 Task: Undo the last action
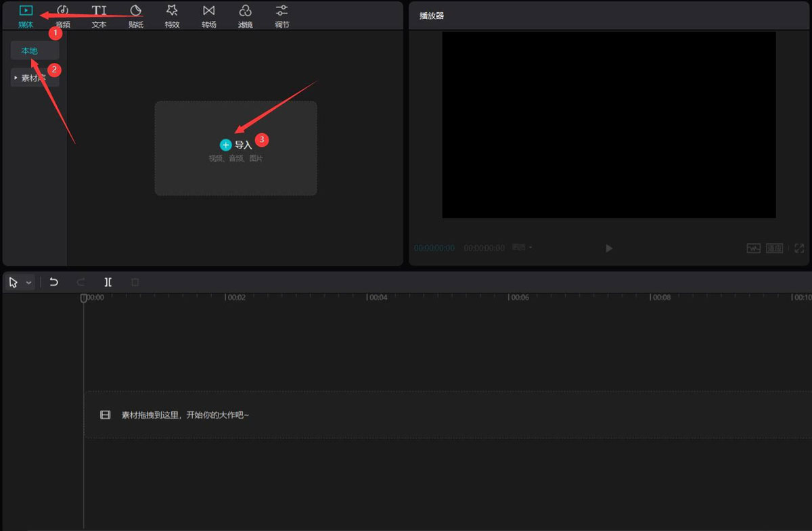click(x=54, y=282)
